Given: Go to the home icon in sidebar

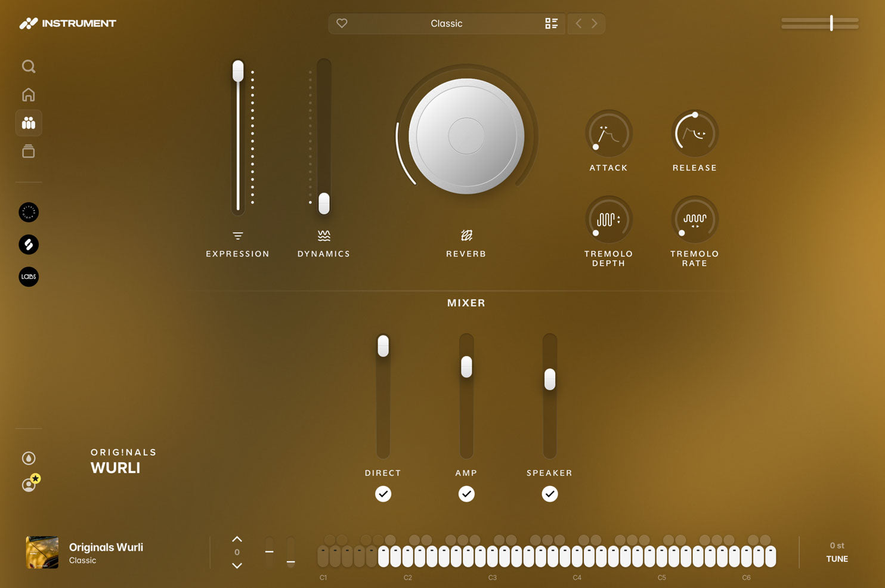Looking at the screenshot, I should (29, 95).
